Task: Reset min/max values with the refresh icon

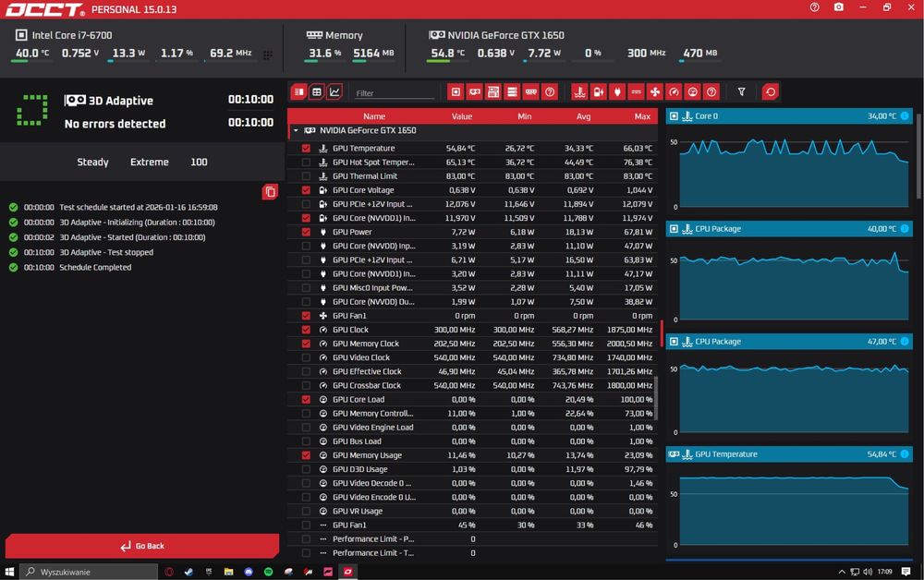Action: [x=771, y=91]
